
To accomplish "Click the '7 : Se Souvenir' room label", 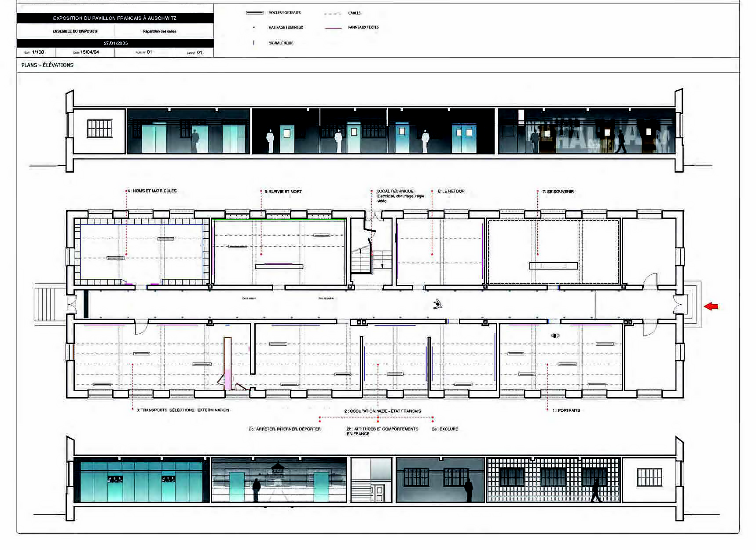I will (558, 192).
